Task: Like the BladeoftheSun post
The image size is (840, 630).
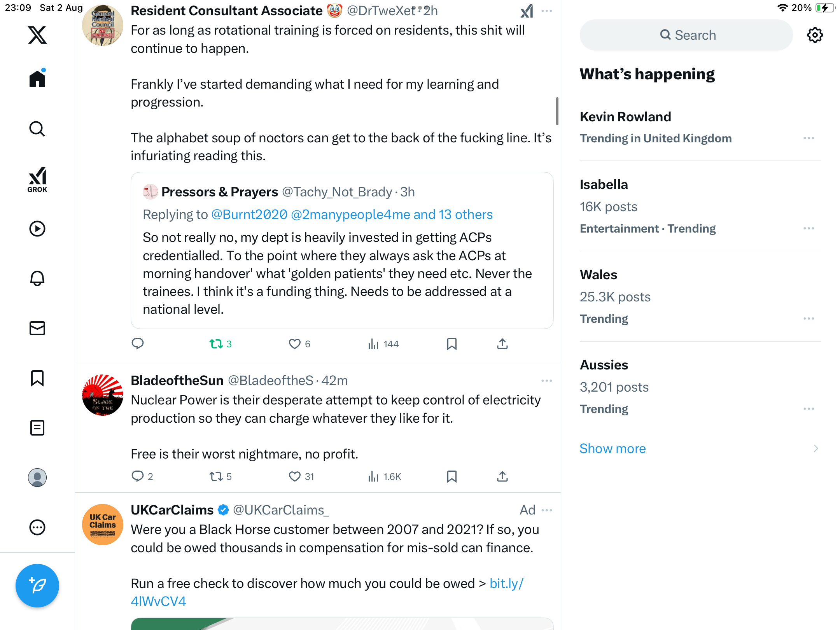Action: 295,476
